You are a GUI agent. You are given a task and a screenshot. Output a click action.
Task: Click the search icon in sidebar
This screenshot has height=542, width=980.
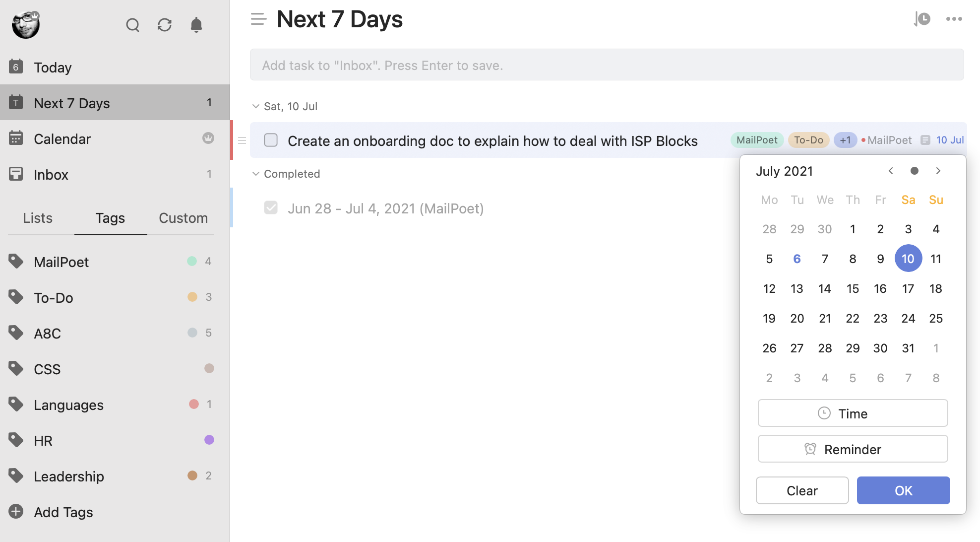(132, 25)
